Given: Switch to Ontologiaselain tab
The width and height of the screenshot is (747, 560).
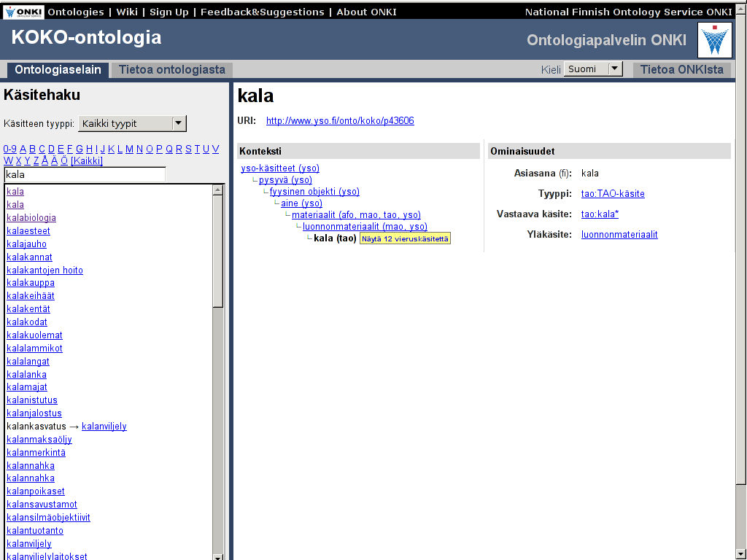Looking at the screenshot, I should [x=58, y=70].
